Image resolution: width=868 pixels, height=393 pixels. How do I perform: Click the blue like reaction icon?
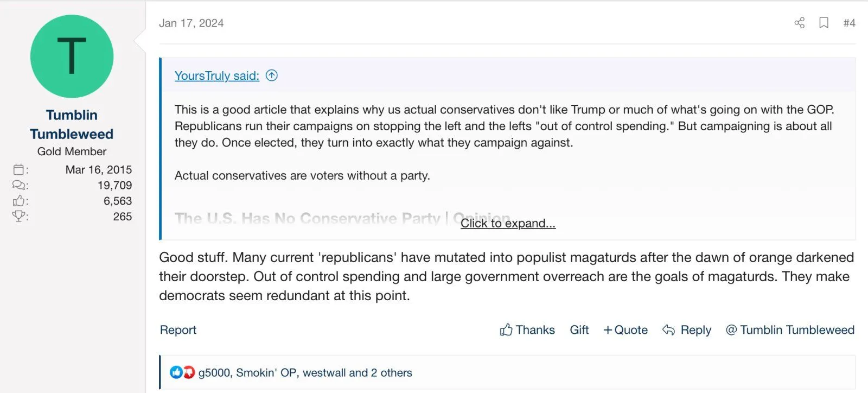(176, 372)
